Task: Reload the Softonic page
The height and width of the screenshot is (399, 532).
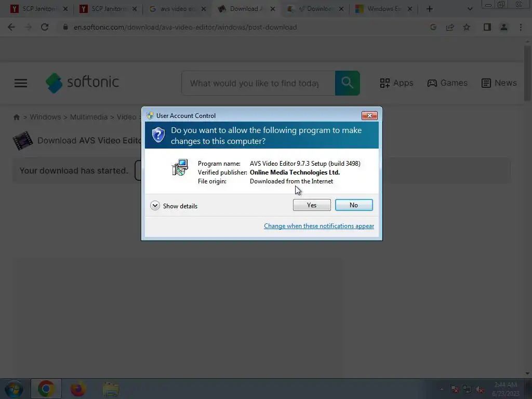Action: [x=45, y=27]
